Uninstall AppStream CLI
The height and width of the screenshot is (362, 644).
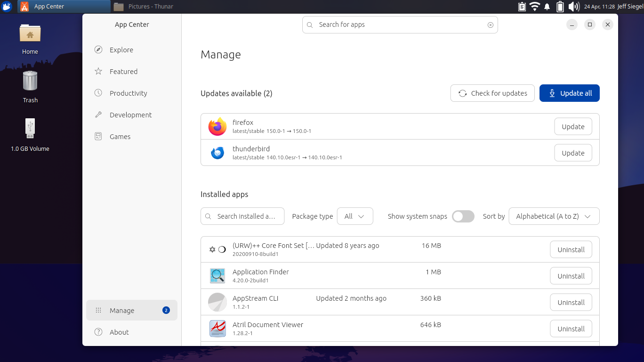click(x=571, y=303)
